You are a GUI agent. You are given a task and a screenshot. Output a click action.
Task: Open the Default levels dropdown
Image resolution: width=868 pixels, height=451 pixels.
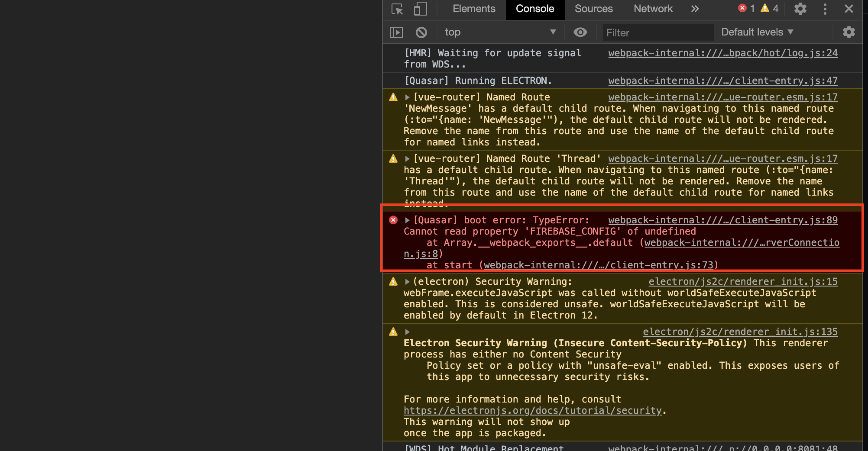(757, 32)
